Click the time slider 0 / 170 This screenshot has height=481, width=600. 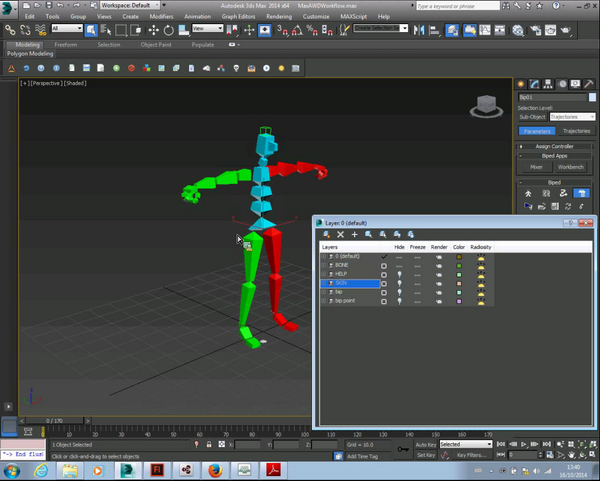click(54, 421)
